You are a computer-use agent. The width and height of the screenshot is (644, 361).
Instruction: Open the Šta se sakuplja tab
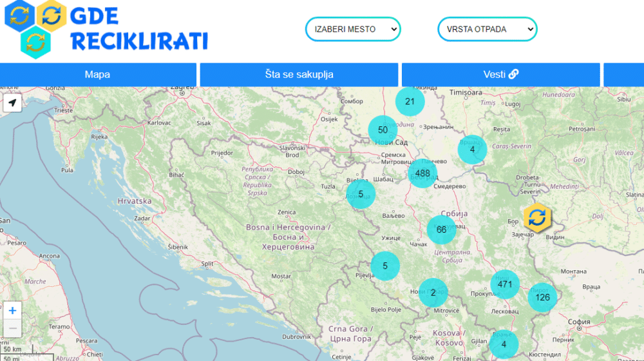pos(299,74)
